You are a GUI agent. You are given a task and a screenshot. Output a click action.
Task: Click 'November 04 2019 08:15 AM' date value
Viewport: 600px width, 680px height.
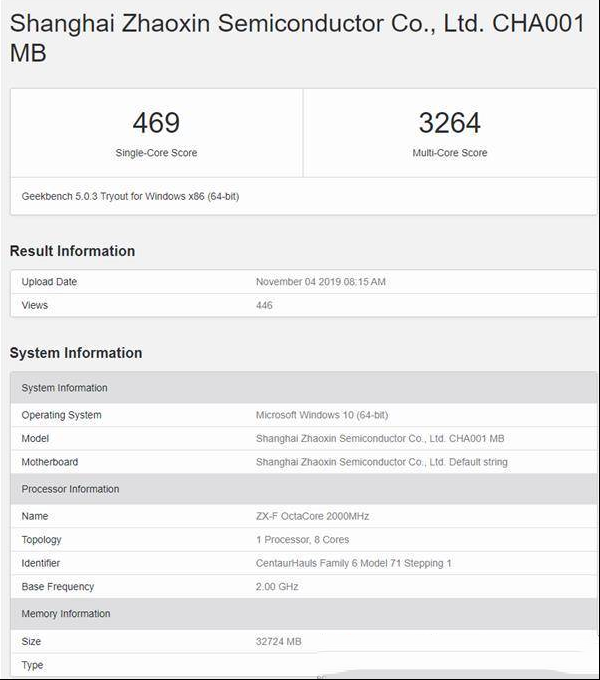[320, 282]
